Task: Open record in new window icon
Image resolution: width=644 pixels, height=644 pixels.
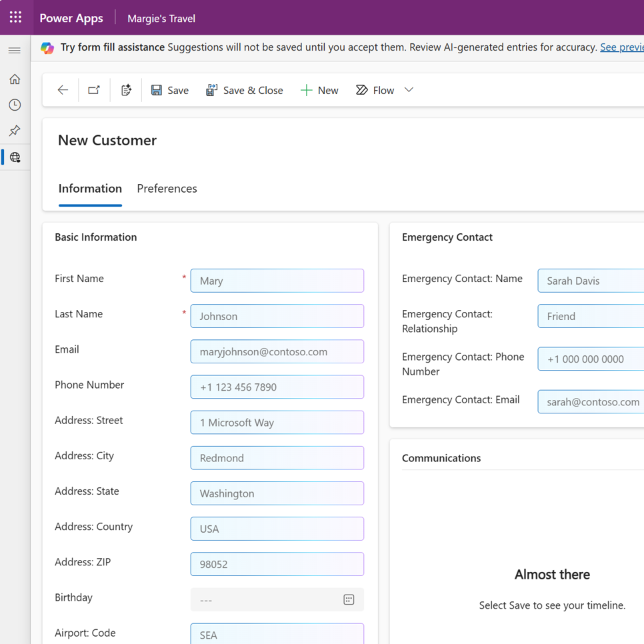Action: coord(94,90)
